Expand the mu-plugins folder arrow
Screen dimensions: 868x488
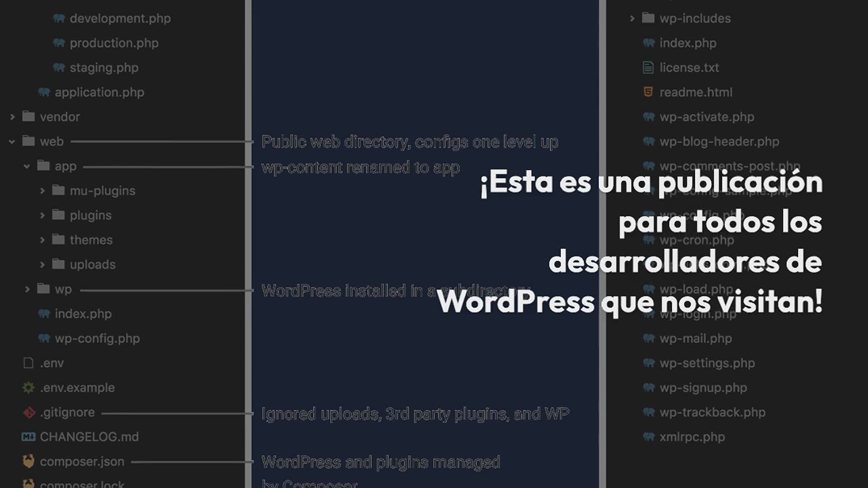[42, 191]
